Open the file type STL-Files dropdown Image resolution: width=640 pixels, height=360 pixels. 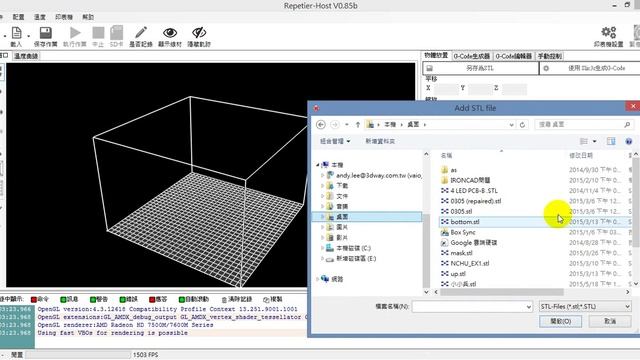tap(585, 307)
